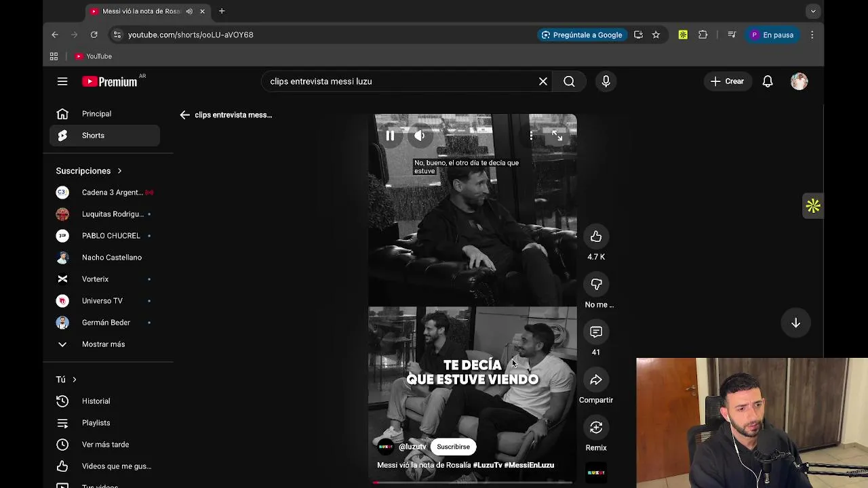Open Historial in sidebar
This screenshot has width=868, height=488.
[x=104, y=401]
